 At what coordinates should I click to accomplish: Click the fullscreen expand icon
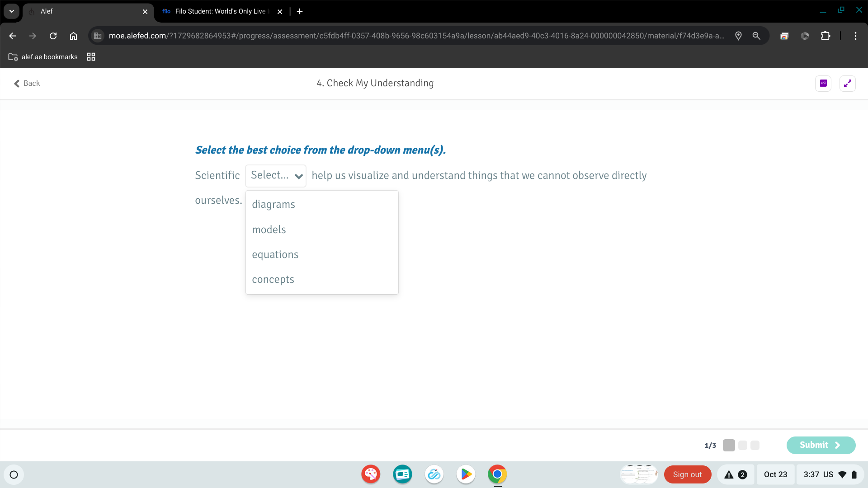coord(847,84)
